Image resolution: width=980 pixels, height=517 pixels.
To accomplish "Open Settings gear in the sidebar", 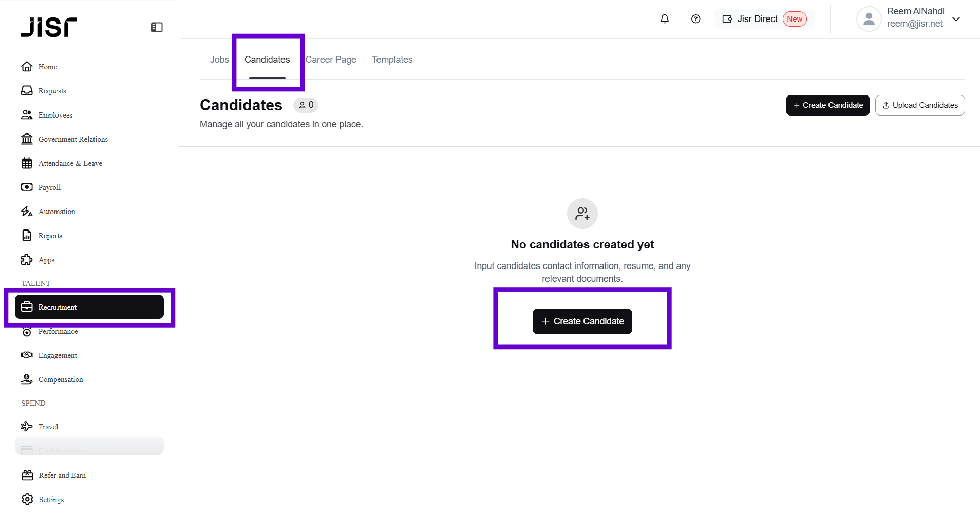I will coord(28,500).
